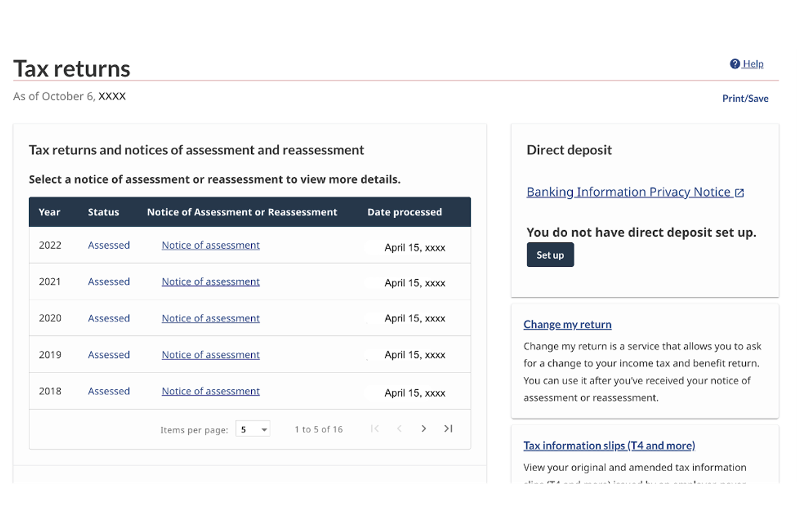Viewport: 798px width, 532px height.
Task: Select the Assessed status for 2020
Action: [109, 319]
